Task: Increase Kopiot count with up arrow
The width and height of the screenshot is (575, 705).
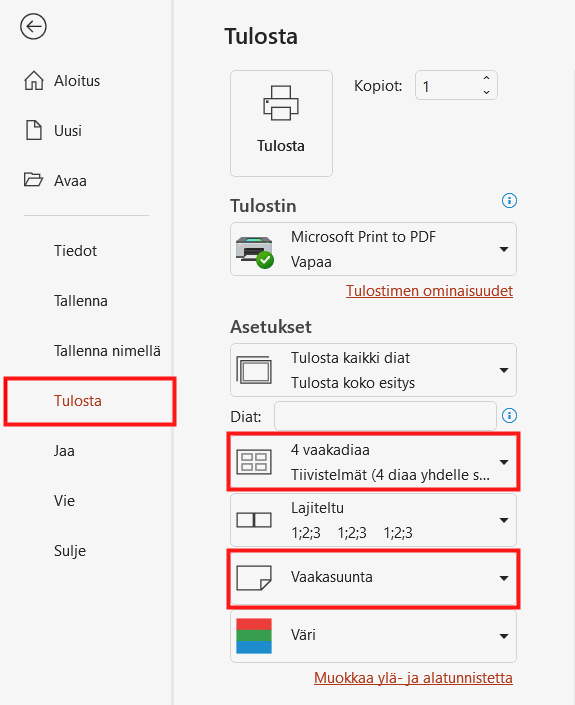Action: (486, 78)
